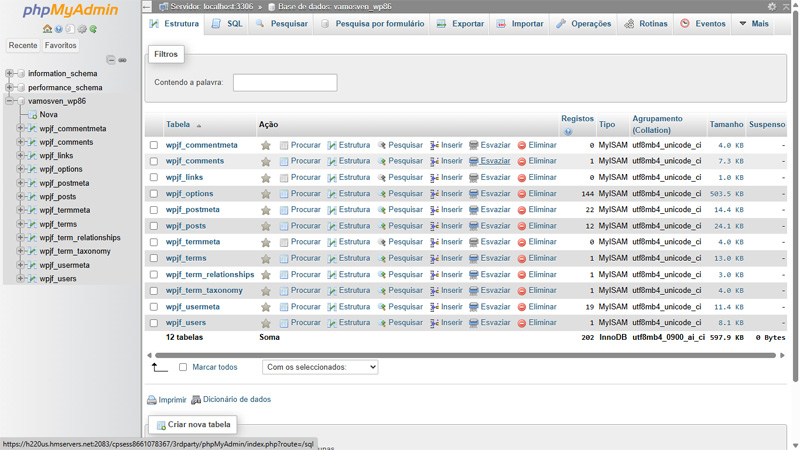Click Eliminar red icon for wpjf_terms
The width and height of the screenshot is (800, 450).
point(521,259)
